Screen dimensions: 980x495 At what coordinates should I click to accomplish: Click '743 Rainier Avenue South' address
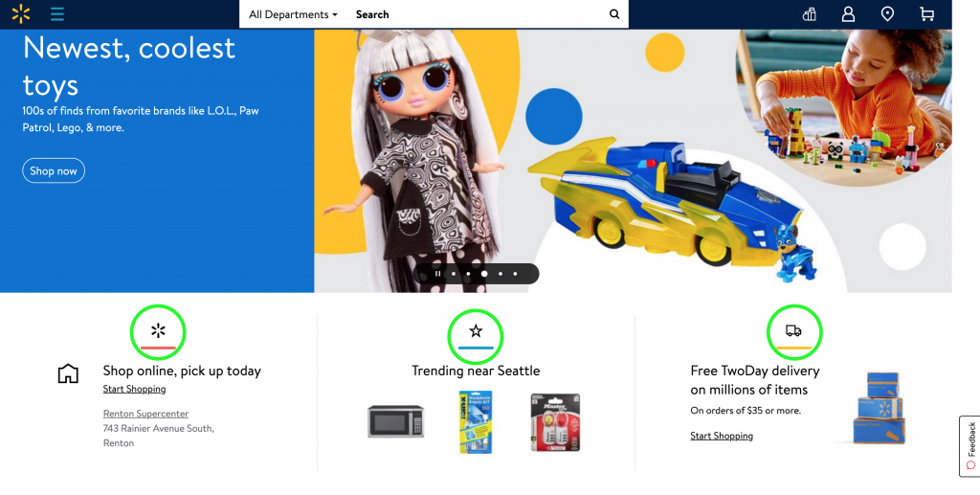(x=159, y=429)
